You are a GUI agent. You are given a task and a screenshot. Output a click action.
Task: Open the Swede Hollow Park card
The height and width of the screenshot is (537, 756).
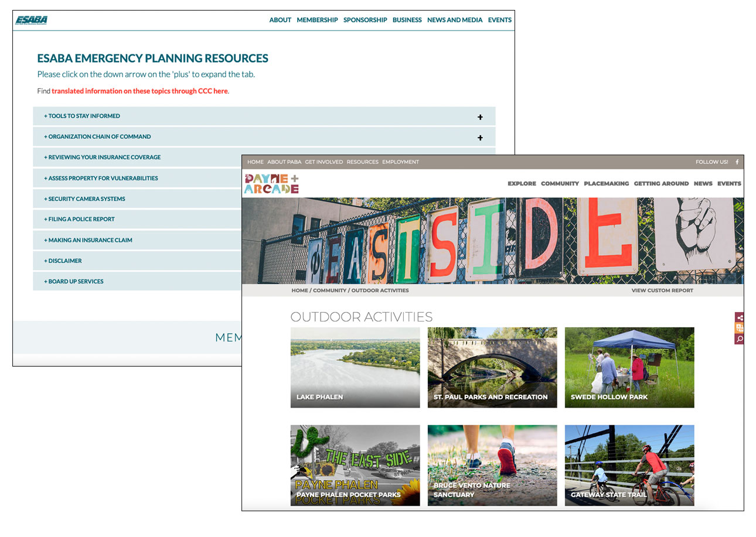pos(629,367)
